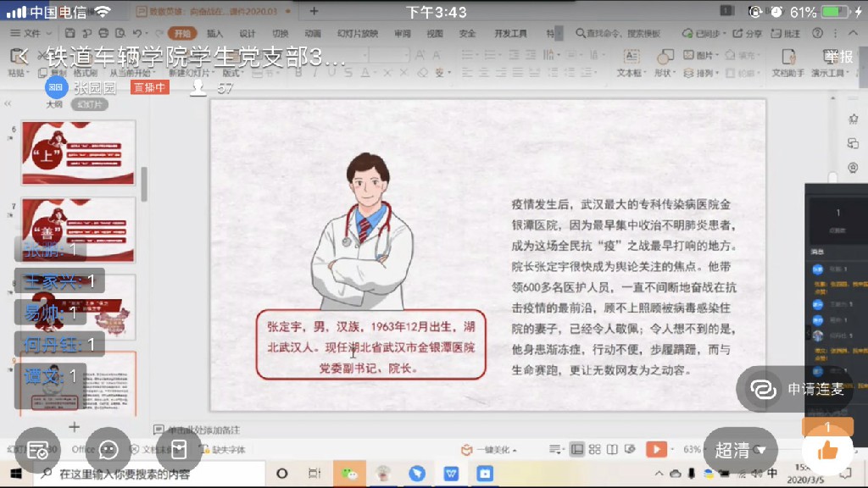
Task: Select the 开始 ribbon tab
Action: [182, 33]
